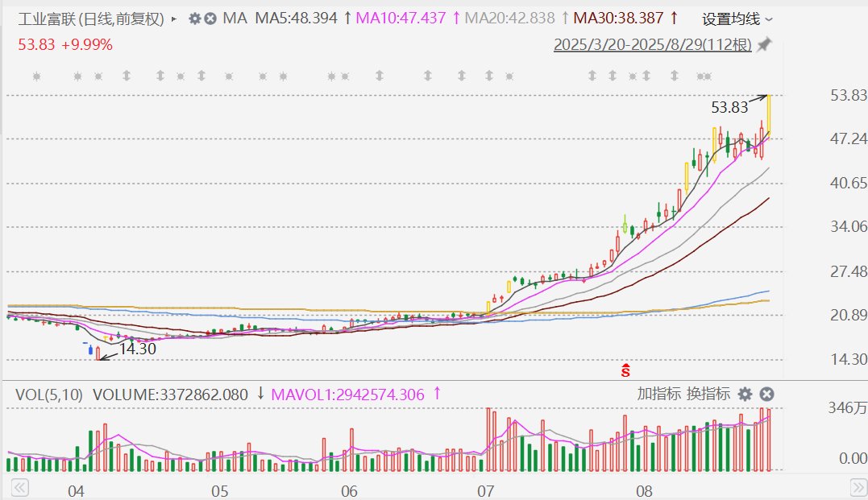The image size is (868, 500).
Task: Open volume panel settings gear icon
Action: coord(745,395)
